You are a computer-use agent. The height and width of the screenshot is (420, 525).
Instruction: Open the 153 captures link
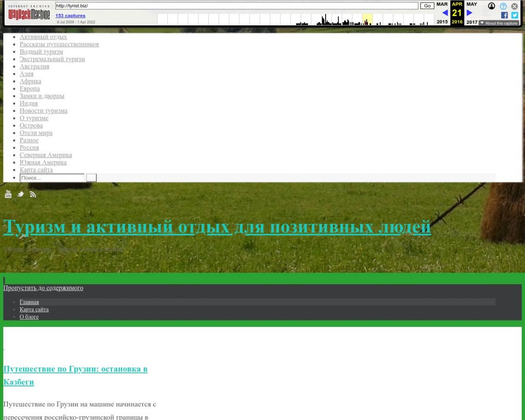[70, 16]
